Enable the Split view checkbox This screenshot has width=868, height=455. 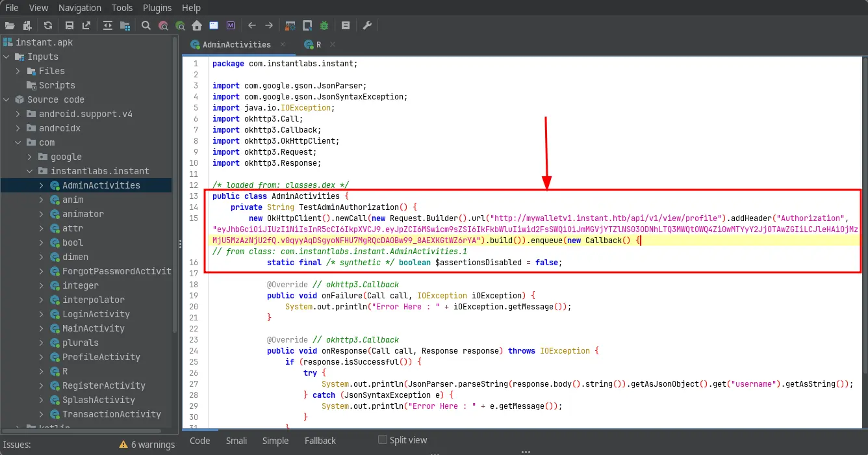383,439
